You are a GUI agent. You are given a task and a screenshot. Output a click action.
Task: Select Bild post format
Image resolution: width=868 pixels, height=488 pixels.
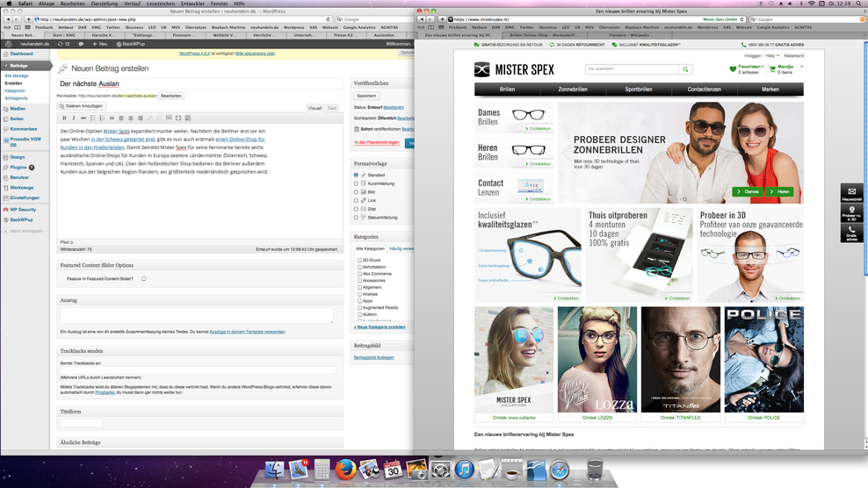click(x=356, y=192)
